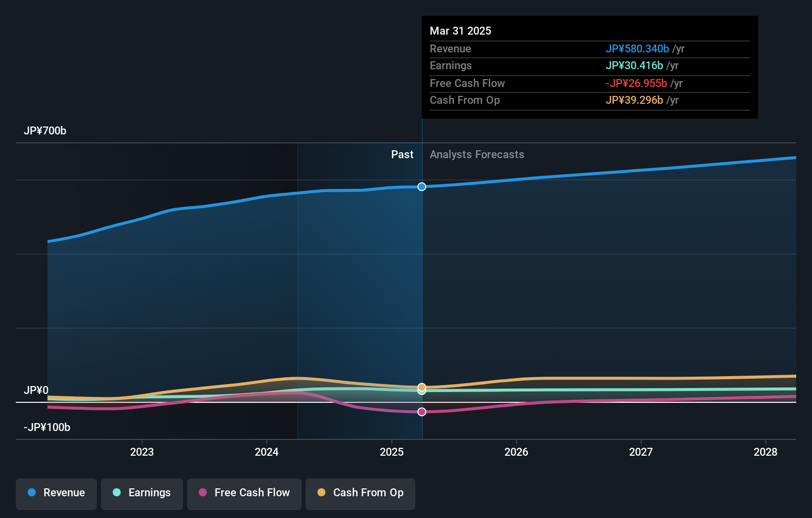The height and width of the screenshot is (518, 812).
Task: Click the Cash From Op label in tooltip
Action: [x=465, y=100]
